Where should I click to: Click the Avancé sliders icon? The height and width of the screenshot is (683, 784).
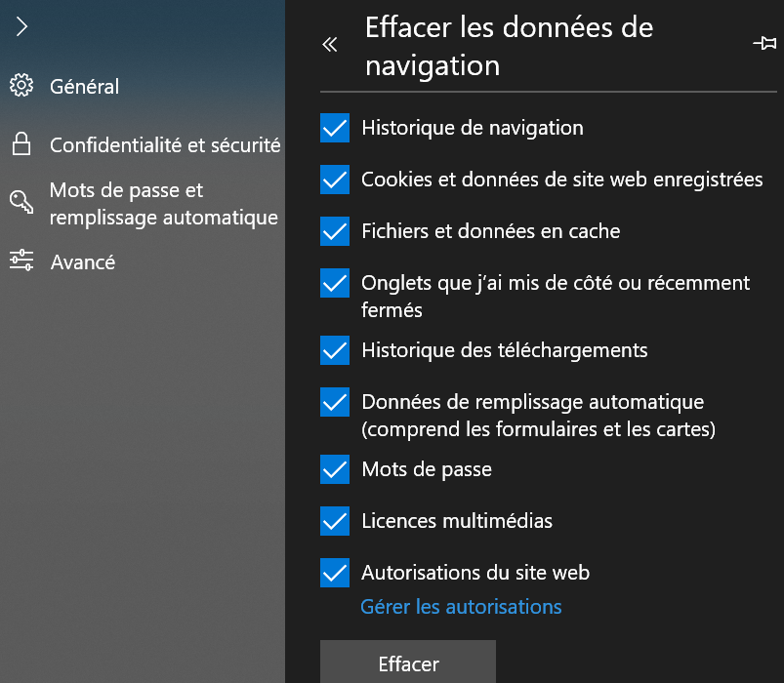pos(21,261)
